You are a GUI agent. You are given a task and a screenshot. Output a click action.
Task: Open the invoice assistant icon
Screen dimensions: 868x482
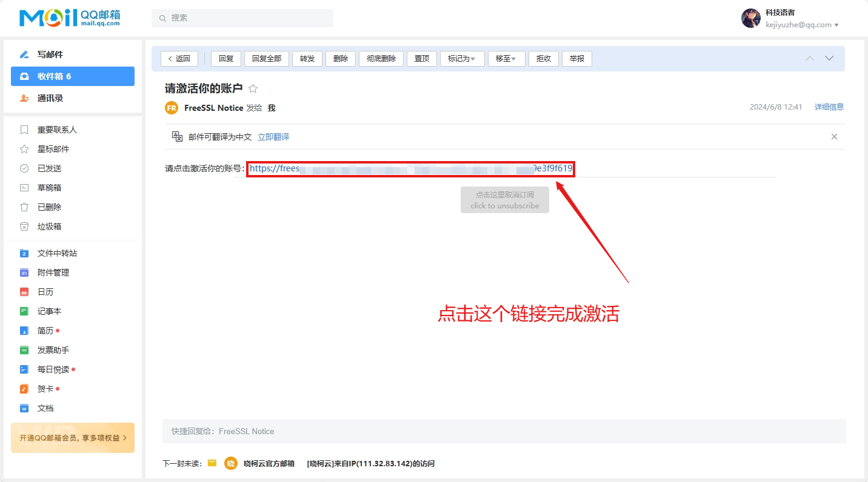point(24,350)
